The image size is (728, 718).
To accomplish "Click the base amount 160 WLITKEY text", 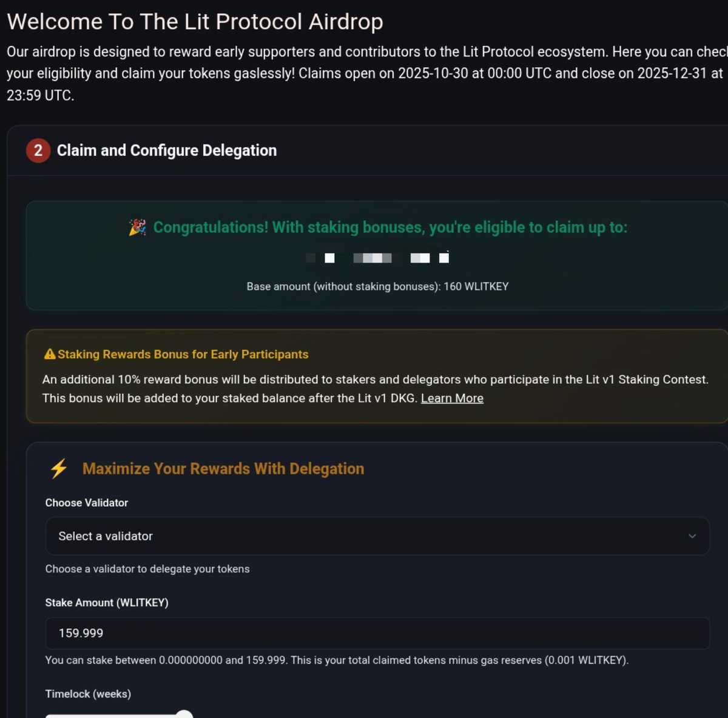I will [377, 286].
